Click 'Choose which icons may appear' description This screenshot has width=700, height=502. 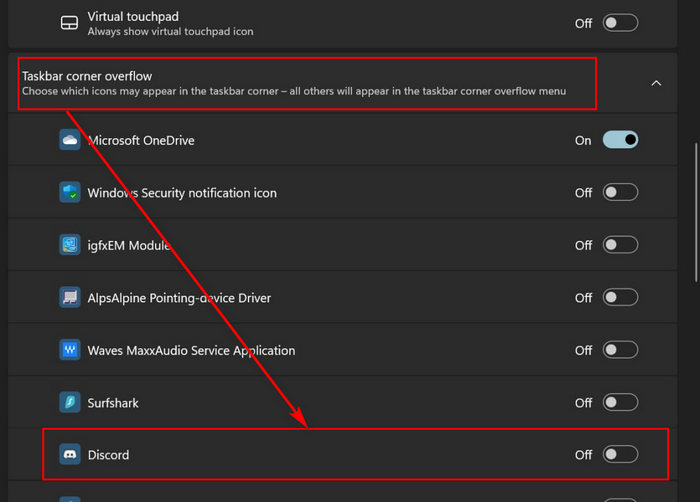pyautogui.click(x=294, y=91)
